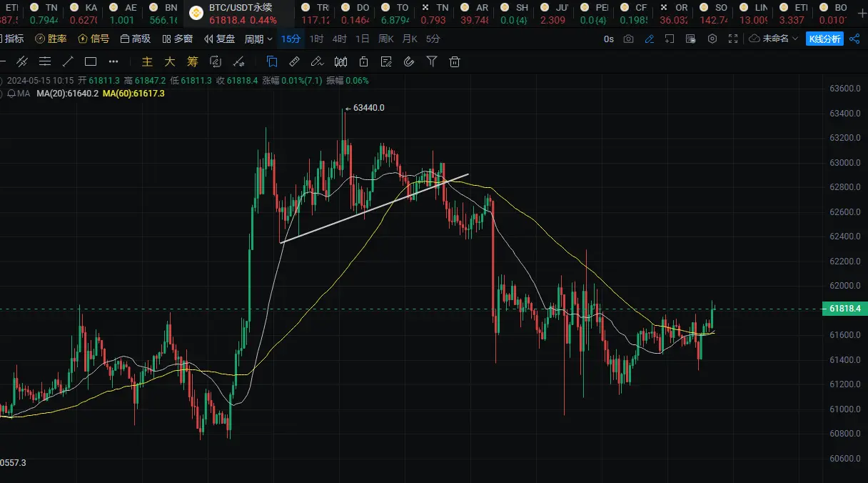868x483 pixels.
Task: Select the 15分 timeframe
Action: pyautogui.click(x=291, y=39)
